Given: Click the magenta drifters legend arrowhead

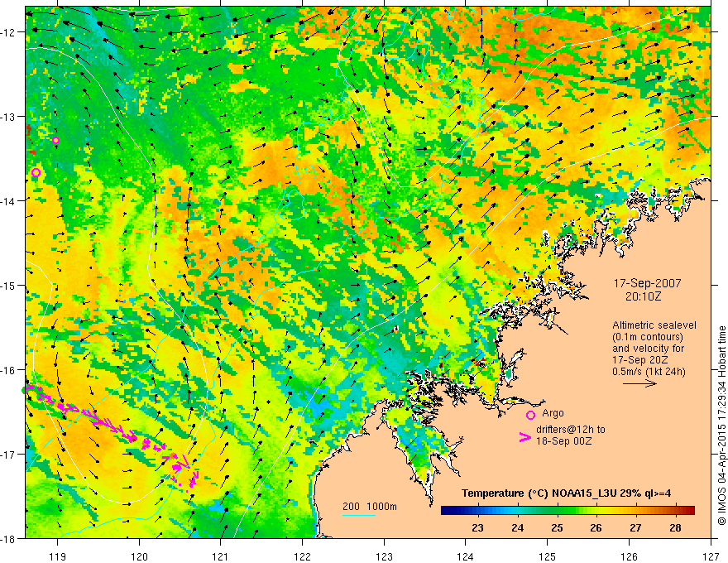Looking at the screenshot, I should (x=524, y=437).
